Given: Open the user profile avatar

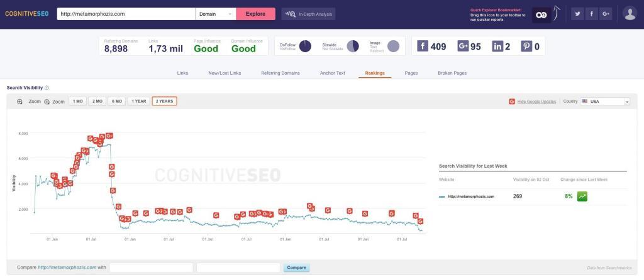Looking at the screenshot, I should click(x=630, y=14).
